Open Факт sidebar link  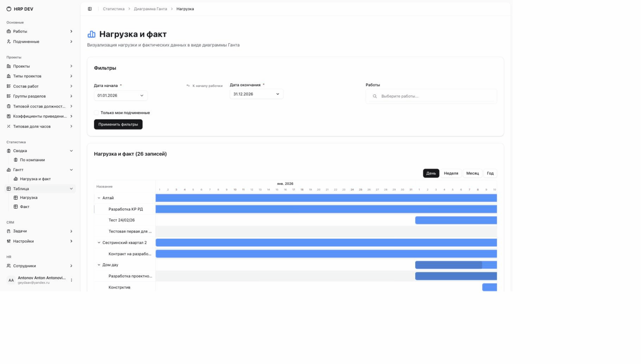25,207
